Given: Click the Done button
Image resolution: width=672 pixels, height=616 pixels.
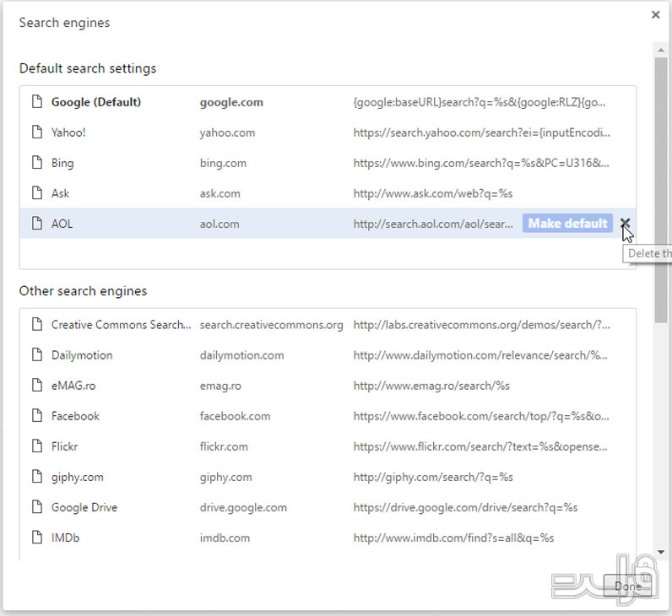Looking at the screenshot, I should pyautogui.click(x=628, y=586).
